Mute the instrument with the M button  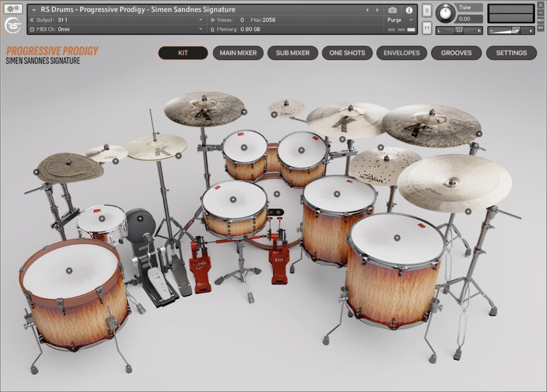(427, 28)
